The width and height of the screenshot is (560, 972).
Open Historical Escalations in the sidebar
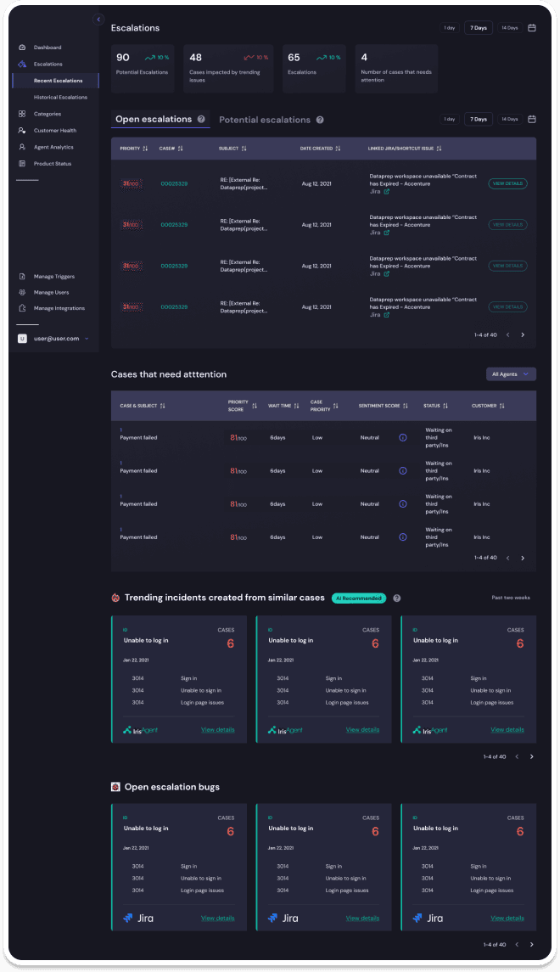(x=60, y=98)
